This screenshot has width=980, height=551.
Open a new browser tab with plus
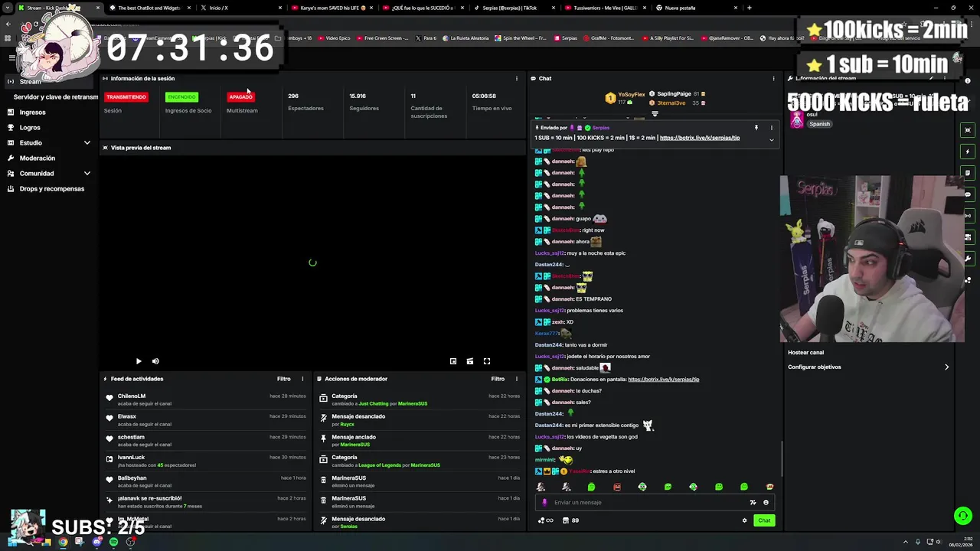pyautogui.click(x=749, y=8)
